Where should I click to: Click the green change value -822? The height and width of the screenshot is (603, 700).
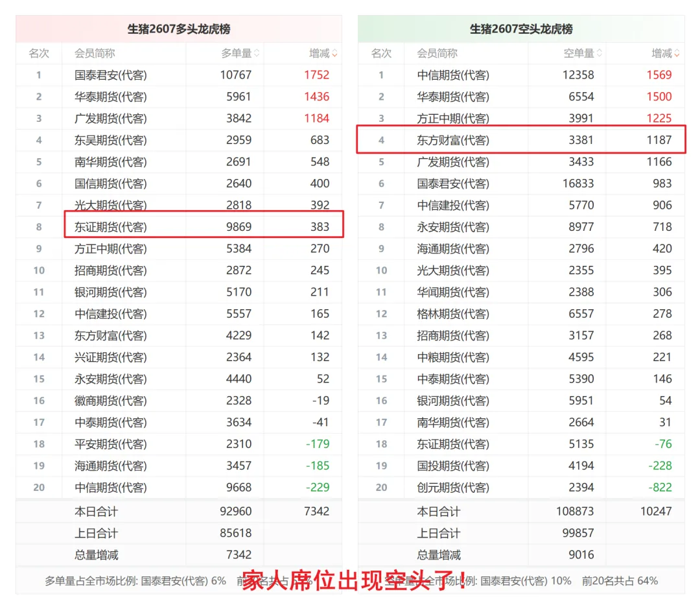pyautogui.click(x=660, y=488)
